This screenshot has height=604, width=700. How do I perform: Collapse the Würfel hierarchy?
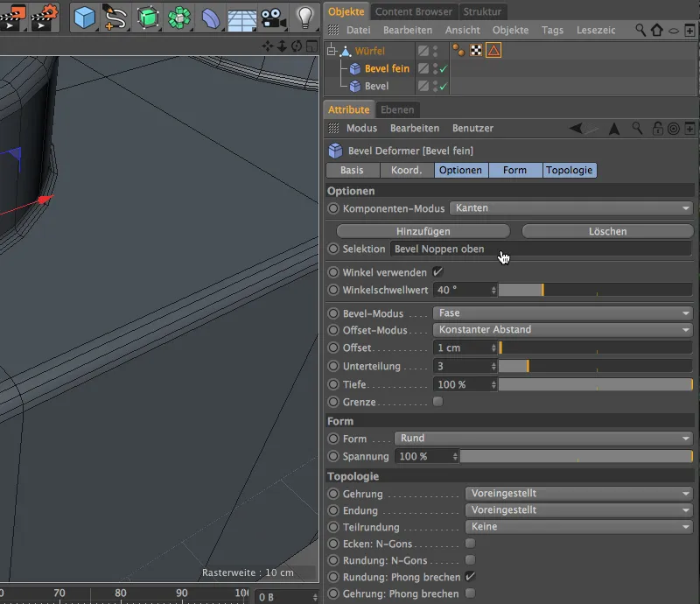[x=332, y=51]
